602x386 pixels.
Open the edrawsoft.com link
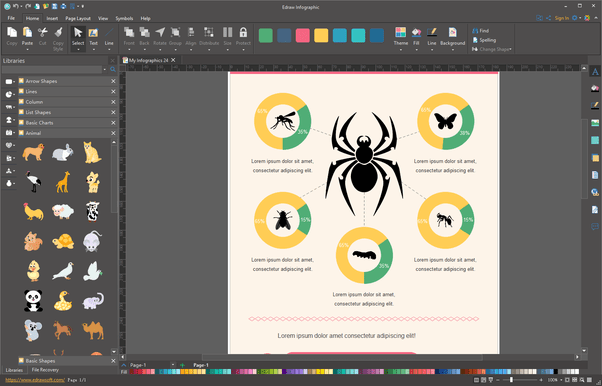(x=35, y=380)
